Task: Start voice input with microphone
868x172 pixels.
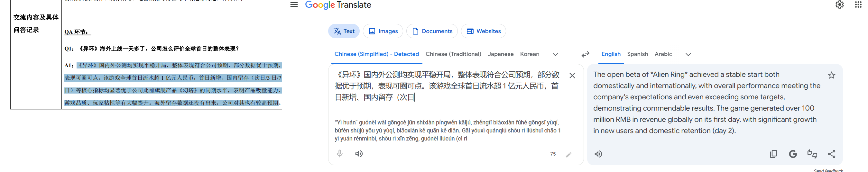Action: point(340,154)
